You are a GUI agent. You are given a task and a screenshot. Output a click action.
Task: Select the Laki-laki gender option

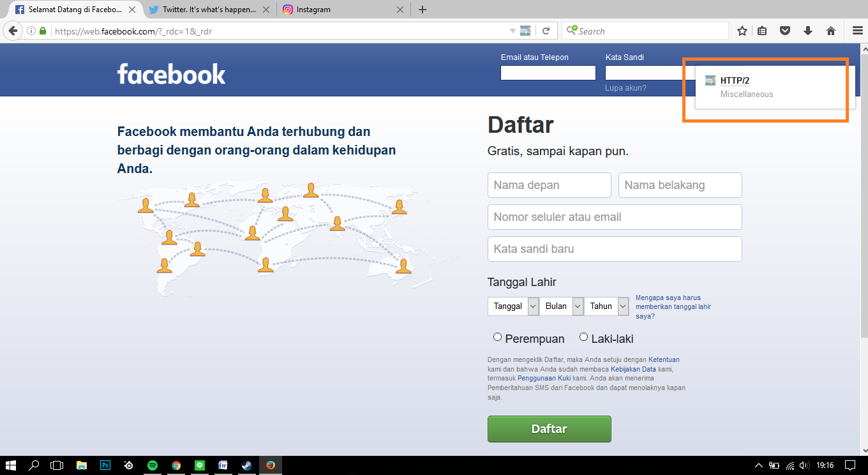pos(583,337)
